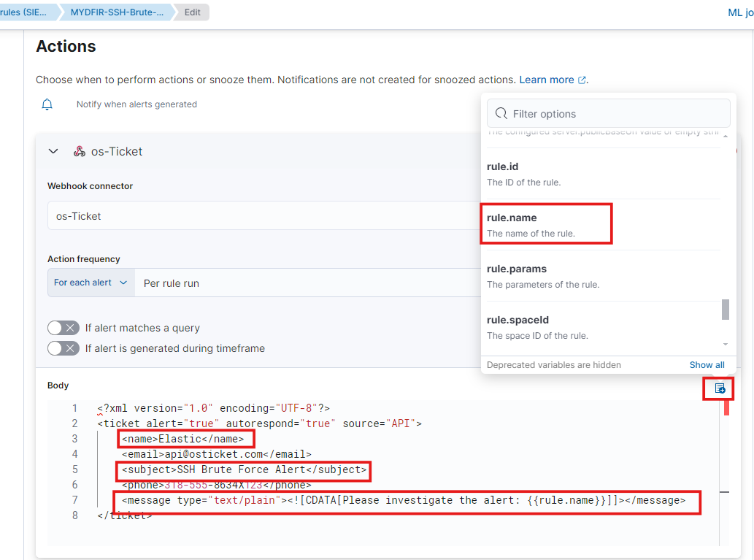Select the rule.name variable

604,225
